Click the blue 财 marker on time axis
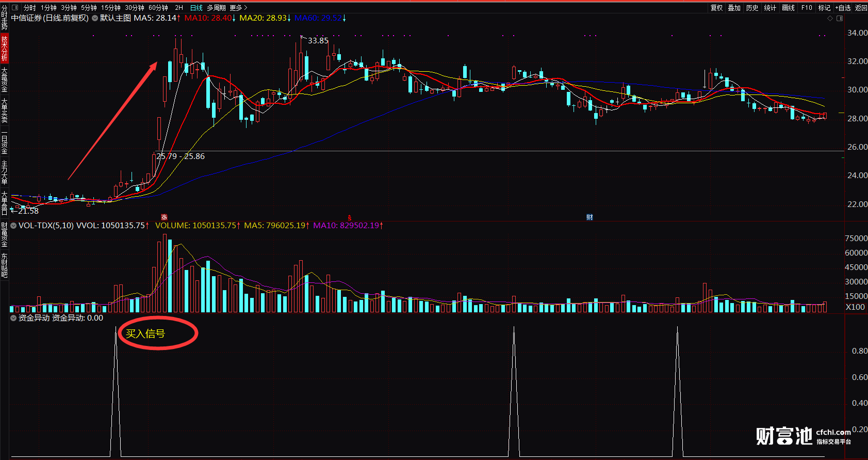The width and height of the screenshot is (868, 460). pos(589,217)
